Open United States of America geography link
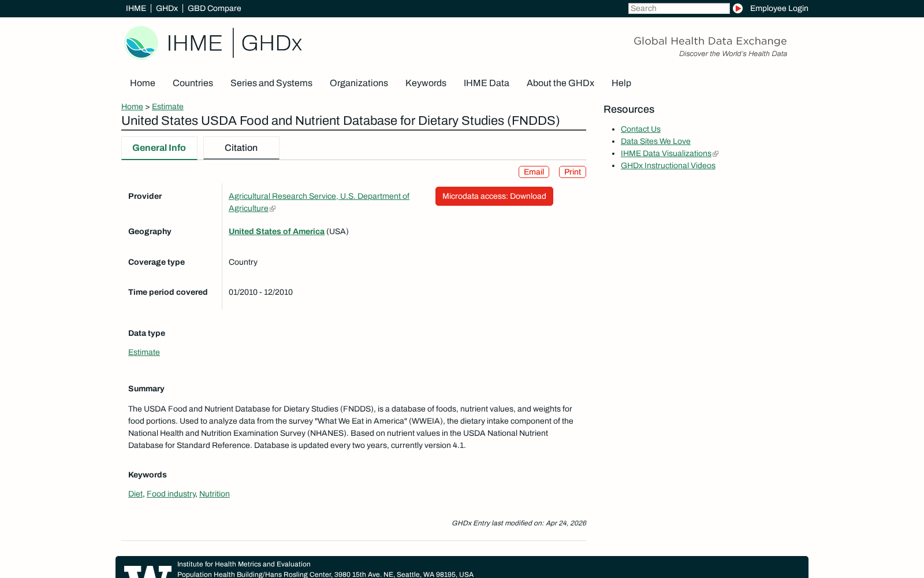Screen dimensions: 924x578 point(277,231)
